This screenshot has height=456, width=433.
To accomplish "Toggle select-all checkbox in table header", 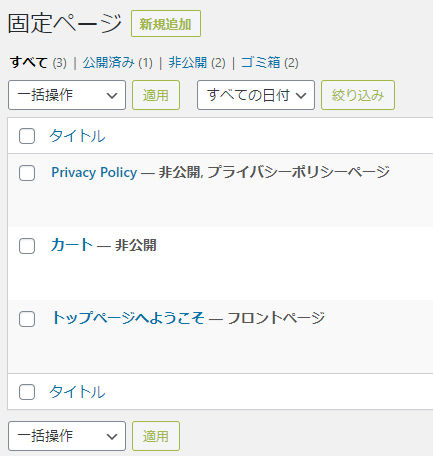I will coord(27,136).
